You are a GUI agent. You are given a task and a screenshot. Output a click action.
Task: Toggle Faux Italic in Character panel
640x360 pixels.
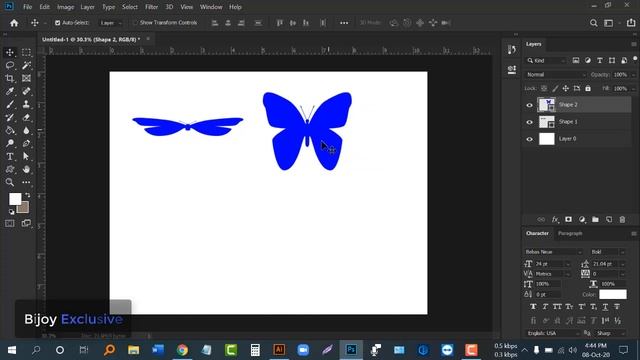point(545,307)
